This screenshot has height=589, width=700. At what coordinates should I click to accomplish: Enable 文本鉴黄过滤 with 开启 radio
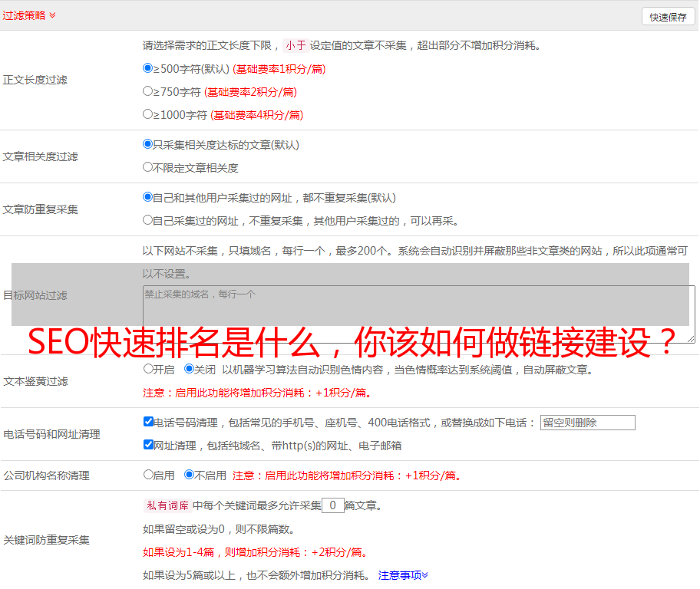click(x=148, y=369)
